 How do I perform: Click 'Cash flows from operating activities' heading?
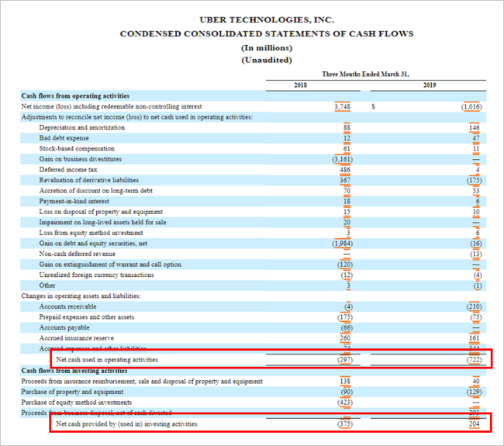75,96
